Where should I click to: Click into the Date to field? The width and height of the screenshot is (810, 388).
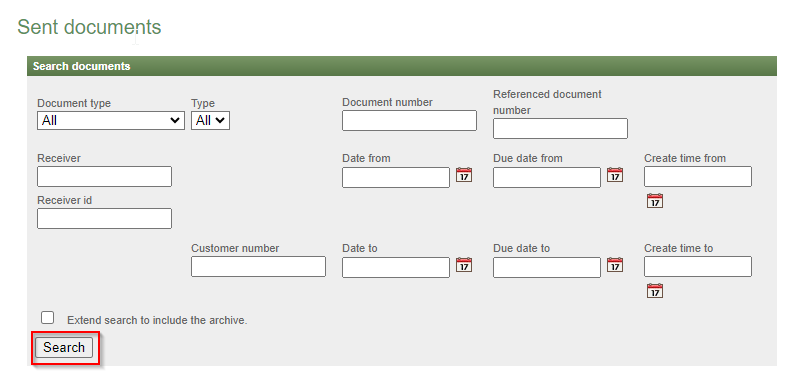click(396, 267)
